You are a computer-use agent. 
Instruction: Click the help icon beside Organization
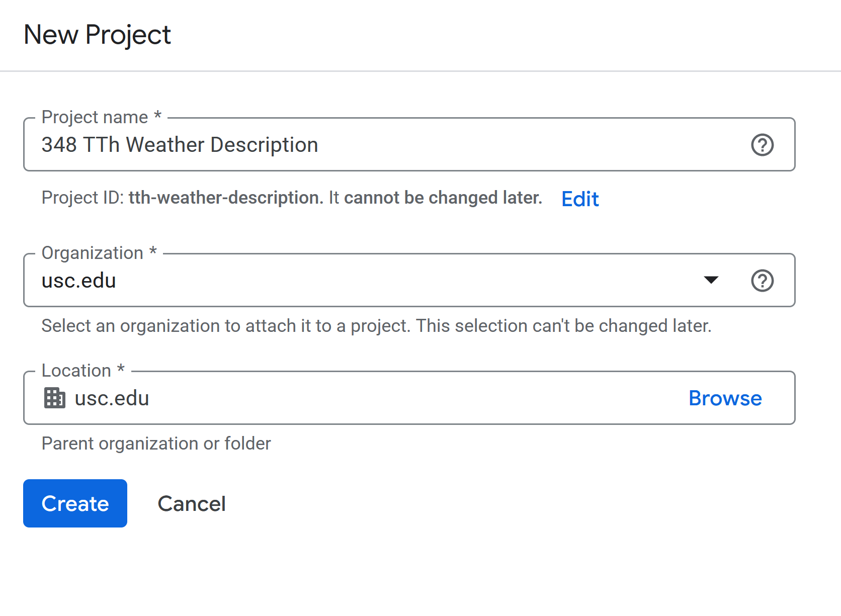click(762, 281)
